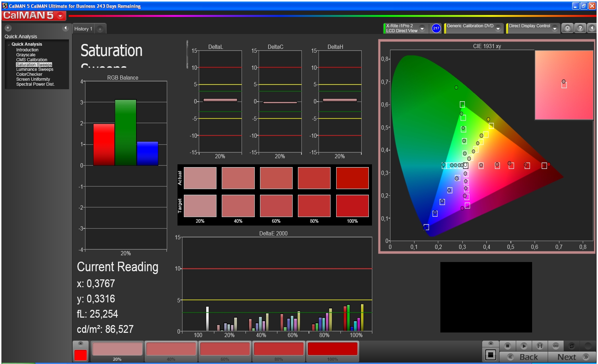
Task: Click the DeltaH chart
Action: [x=340, y=102]
